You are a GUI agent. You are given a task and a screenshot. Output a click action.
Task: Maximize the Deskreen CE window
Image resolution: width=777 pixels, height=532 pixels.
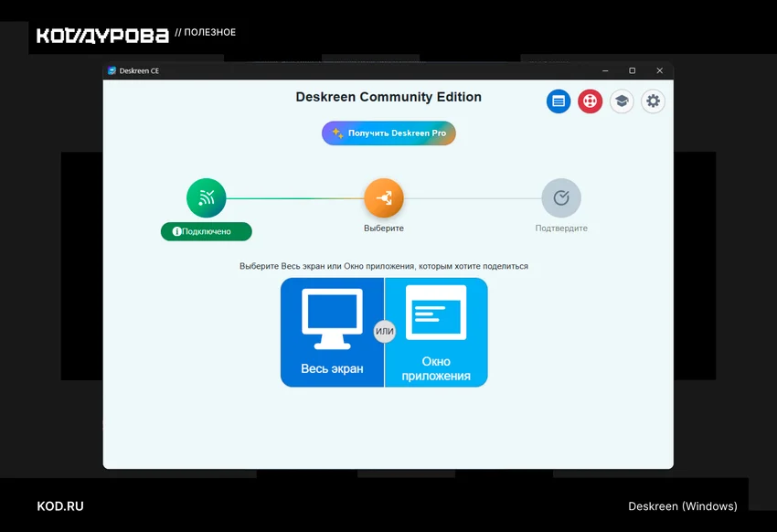pos(633,70)
